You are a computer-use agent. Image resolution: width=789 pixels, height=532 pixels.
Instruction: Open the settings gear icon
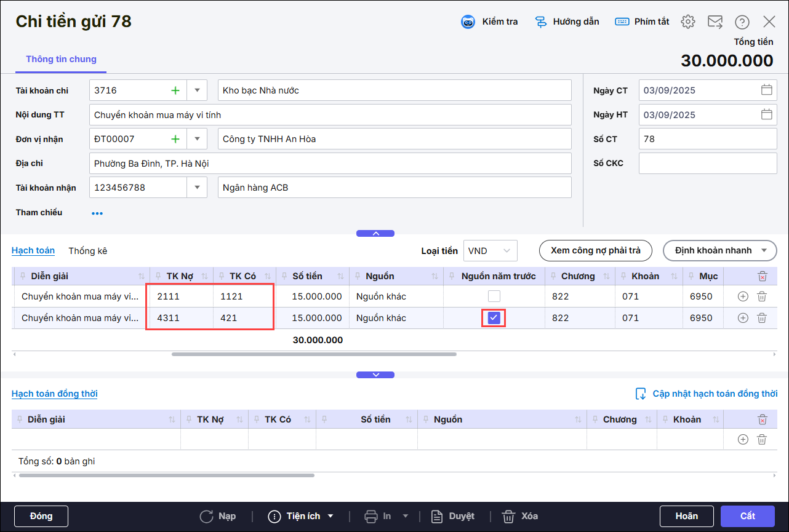687,22
